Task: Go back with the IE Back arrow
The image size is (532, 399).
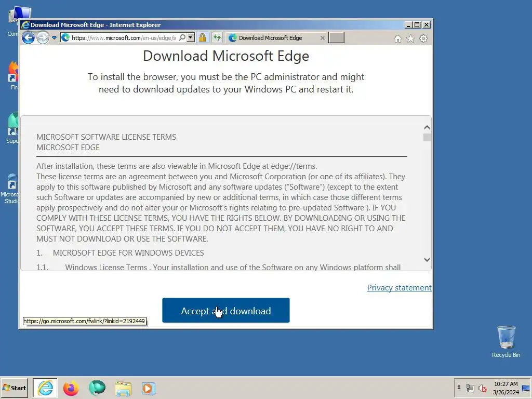Action: [28, 37]
